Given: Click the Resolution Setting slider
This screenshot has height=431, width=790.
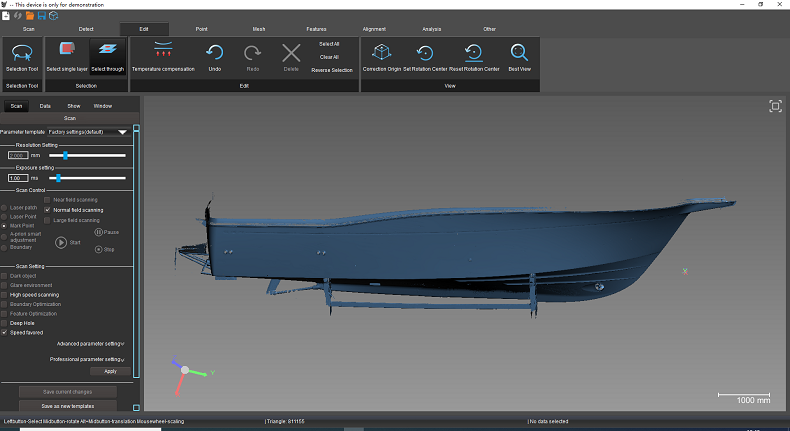Looking at the screenshot, I should [x=66, y=155].
